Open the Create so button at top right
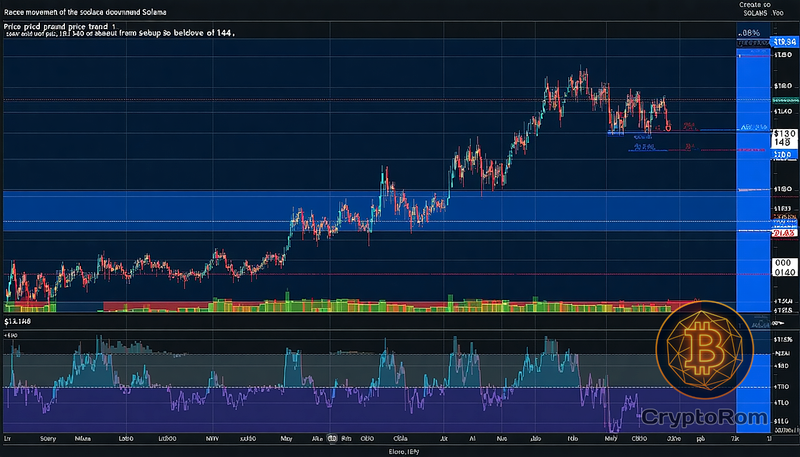The height and width of the screenshot is (457, 800). click(x=756, y=6)
